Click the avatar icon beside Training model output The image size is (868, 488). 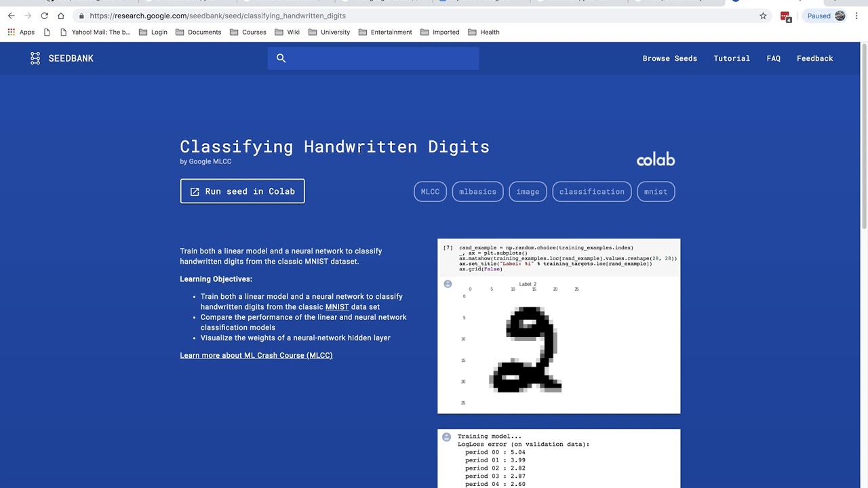[446, 437]
